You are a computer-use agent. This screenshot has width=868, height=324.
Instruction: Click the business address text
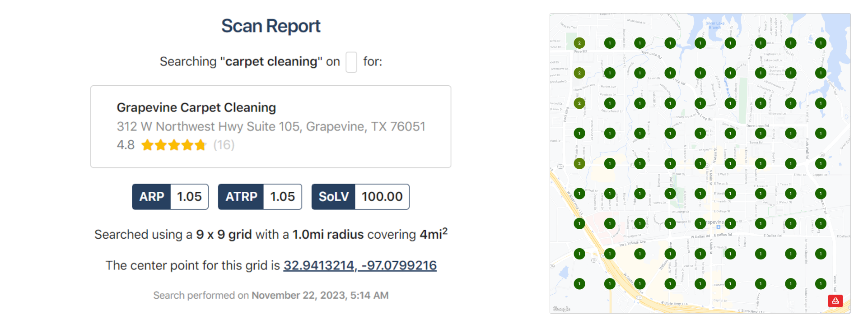pos(271,126)
